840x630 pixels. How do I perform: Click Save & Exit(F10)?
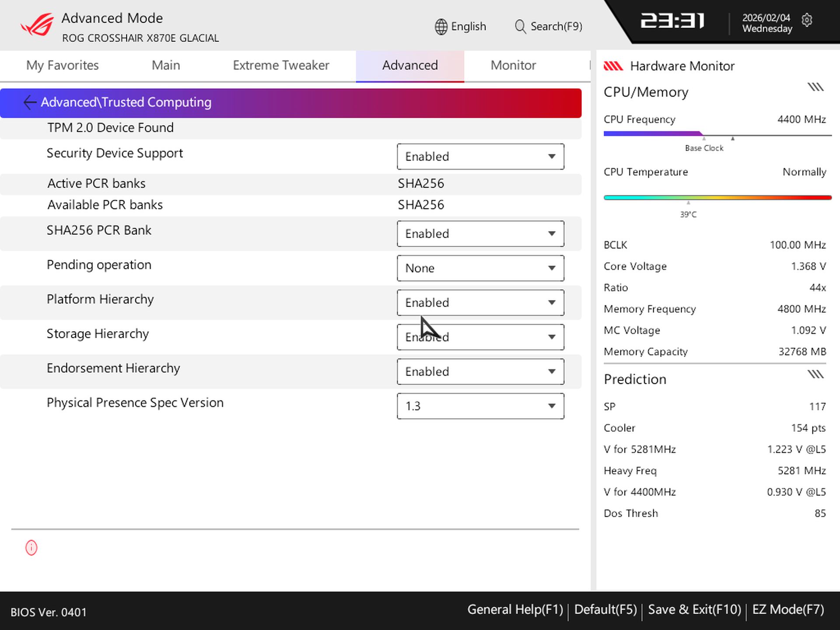[695, 609]
